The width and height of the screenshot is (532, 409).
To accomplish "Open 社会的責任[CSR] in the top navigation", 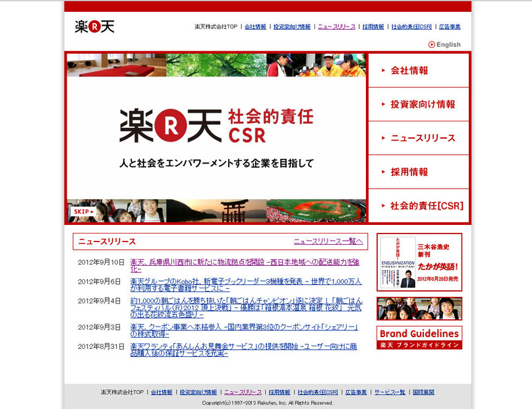I will (x=411, y=27).
